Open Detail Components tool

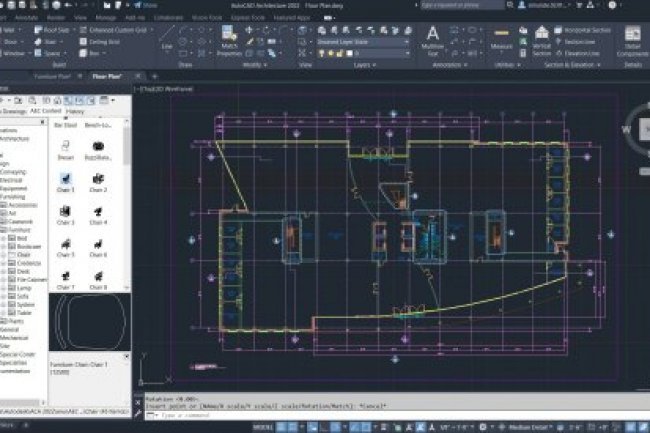632,40
